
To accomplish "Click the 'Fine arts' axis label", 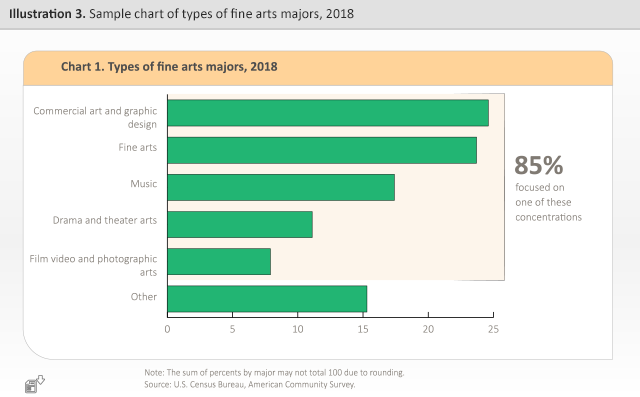I will coord(138,147).
